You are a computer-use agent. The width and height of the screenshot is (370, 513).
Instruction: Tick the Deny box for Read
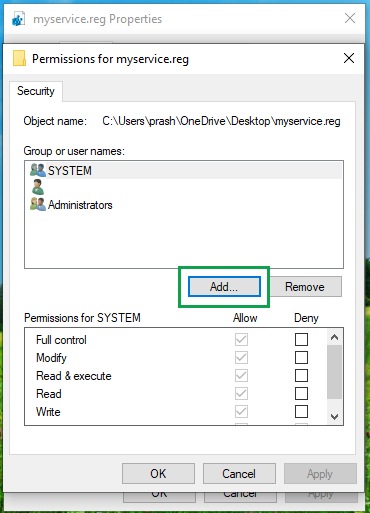coord(301,394)
